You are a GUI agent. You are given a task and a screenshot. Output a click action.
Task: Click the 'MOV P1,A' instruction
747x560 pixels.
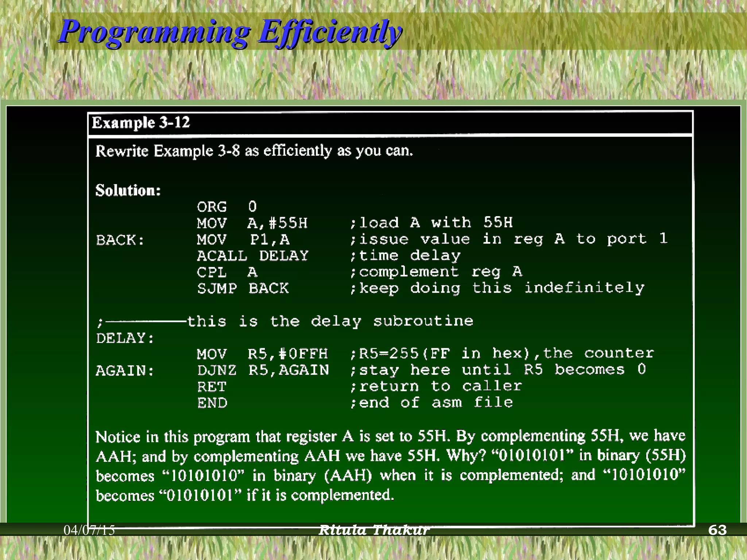pyautogui.click(x=243, y=240)
